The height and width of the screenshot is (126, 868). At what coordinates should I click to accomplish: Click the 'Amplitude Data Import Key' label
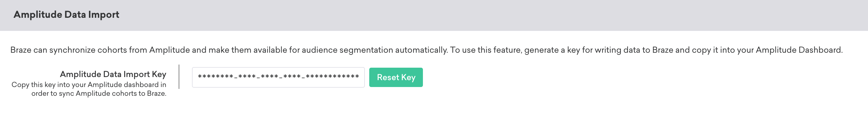113,74
